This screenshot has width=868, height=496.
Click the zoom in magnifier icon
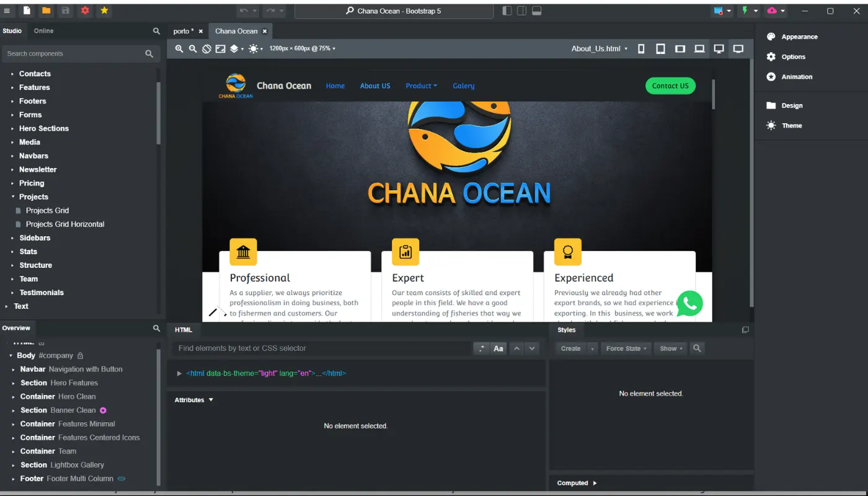[x=179, y=48]
